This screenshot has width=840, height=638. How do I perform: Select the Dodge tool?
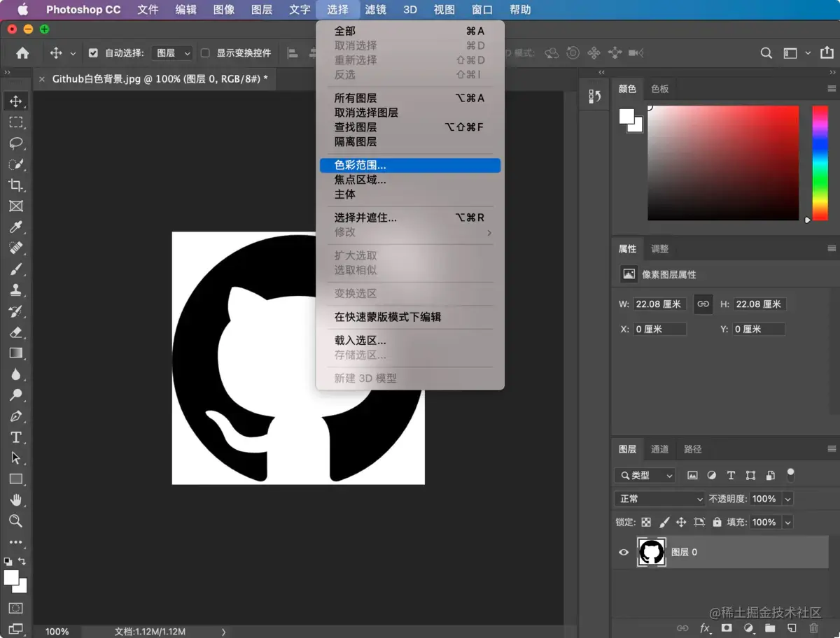click(x=15, y=395)
